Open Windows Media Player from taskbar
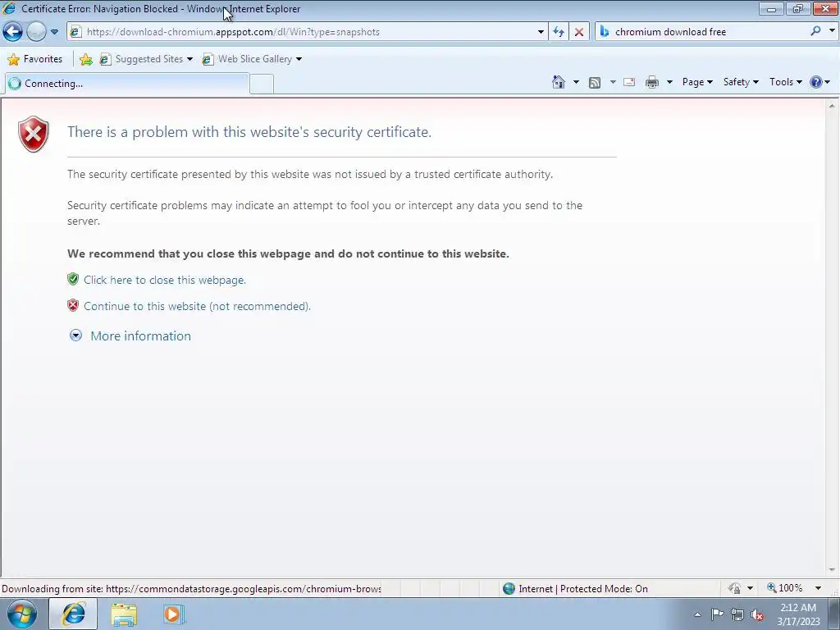Screen dimensions: 840x630 172,614
